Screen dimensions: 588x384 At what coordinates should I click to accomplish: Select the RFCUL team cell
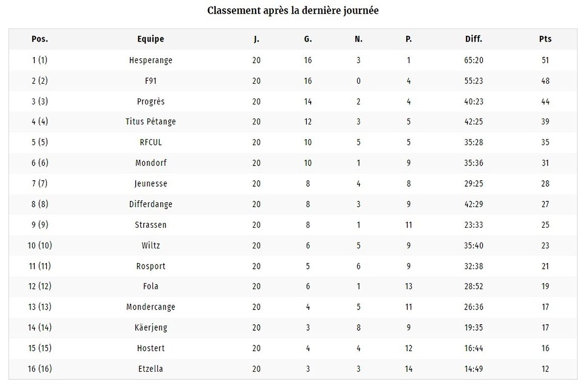[150, 143]
